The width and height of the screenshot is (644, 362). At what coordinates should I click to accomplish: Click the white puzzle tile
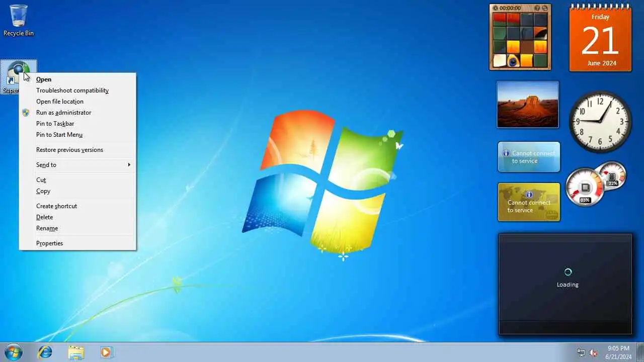(x=500, y=60)
